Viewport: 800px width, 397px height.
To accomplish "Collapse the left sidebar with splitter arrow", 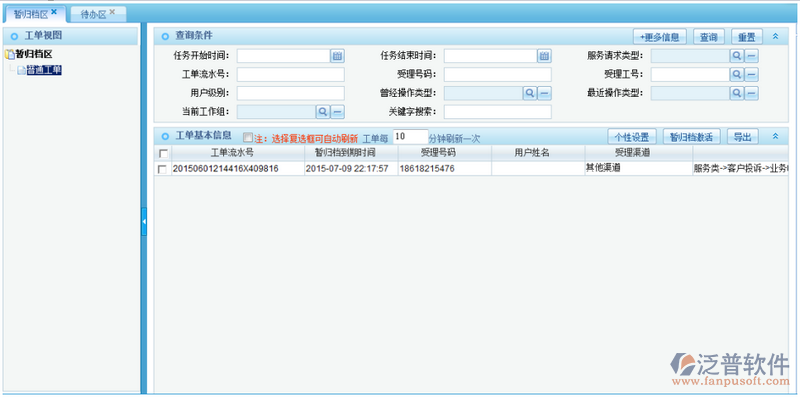I will pos(144,221).
